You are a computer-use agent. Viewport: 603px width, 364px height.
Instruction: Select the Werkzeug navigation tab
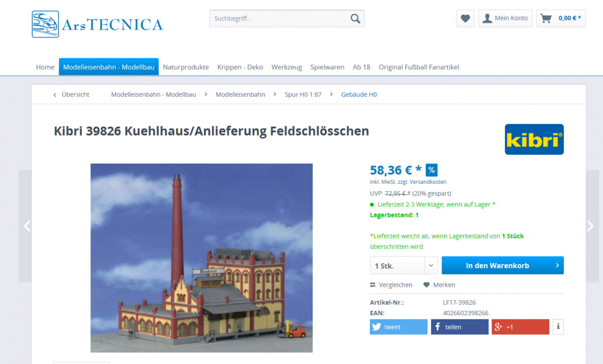point(287,67)
